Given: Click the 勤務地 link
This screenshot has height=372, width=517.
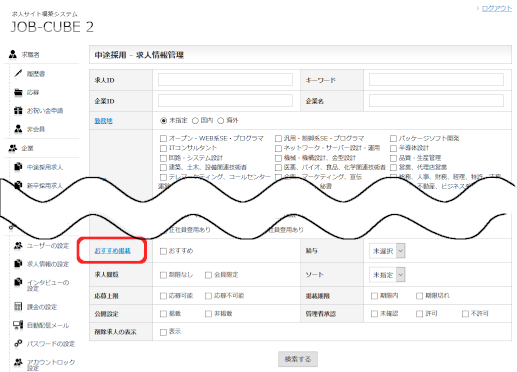Looking at the screenshot, I should pos(103,121).
